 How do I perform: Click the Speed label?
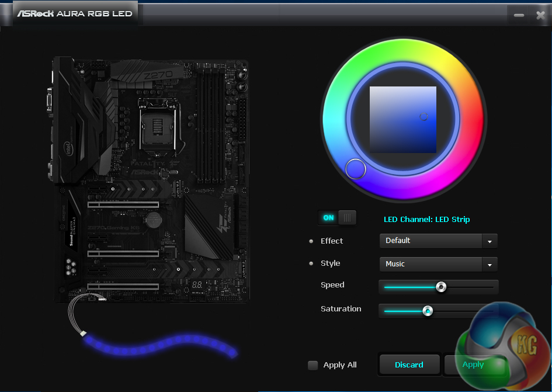click(332, 285)
